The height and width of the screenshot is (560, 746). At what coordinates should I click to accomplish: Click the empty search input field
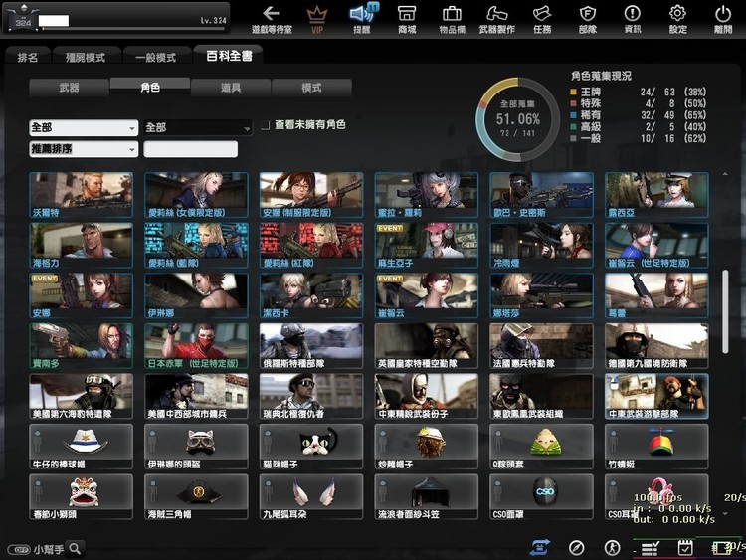[x=191, y=149]
